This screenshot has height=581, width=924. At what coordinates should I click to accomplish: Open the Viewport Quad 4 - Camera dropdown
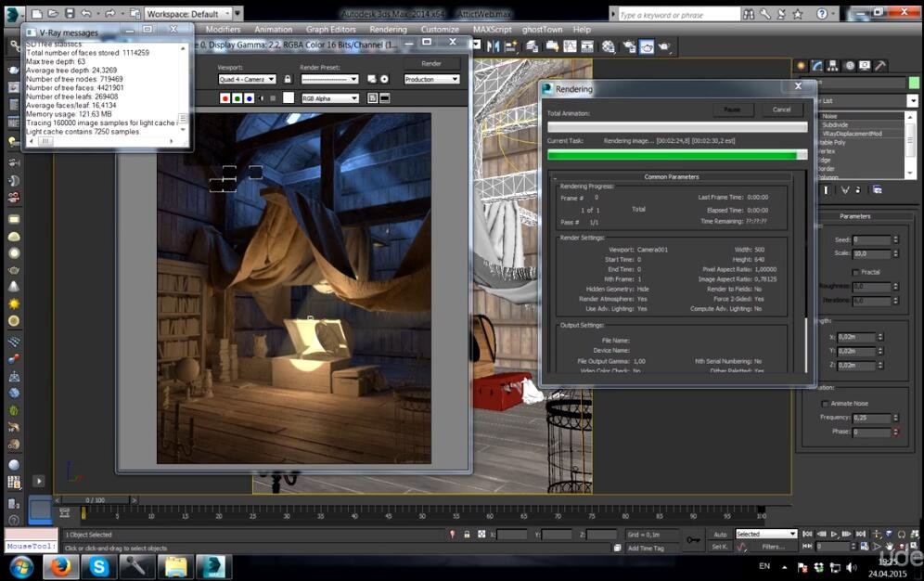pos(247,79)
